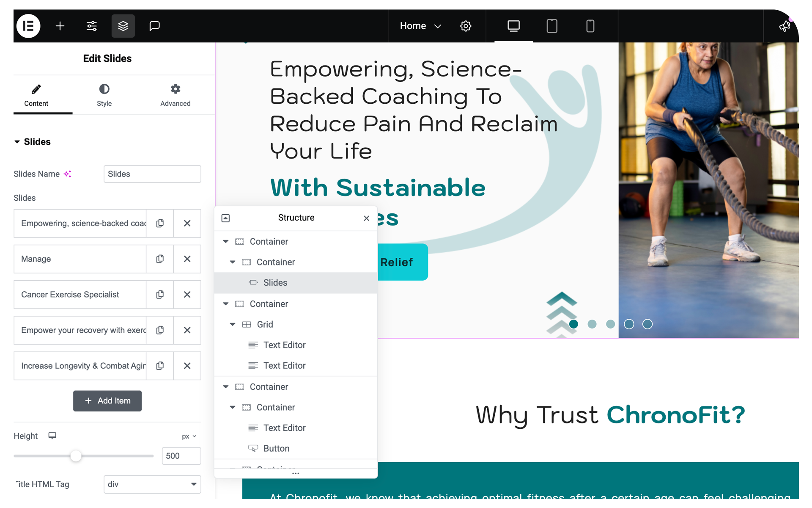Click the 'Why Trust ChronoFit?' heading
The image size is (812, 508).
pos(610,414)
